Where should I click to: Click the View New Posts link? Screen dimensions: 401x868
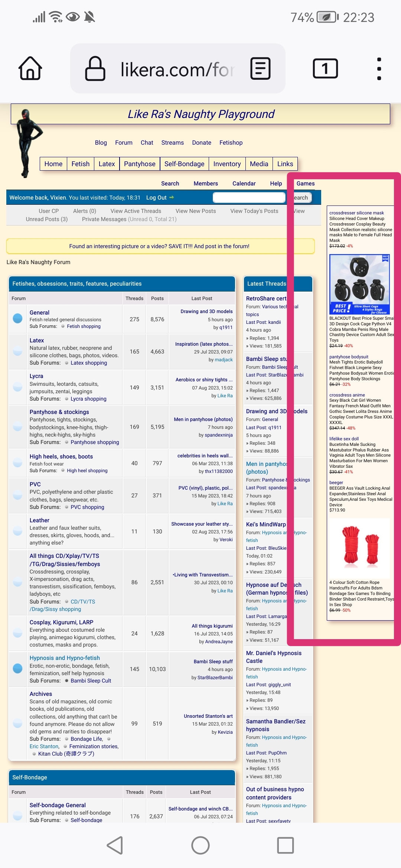pyautogui.click(x=196, y=211)
